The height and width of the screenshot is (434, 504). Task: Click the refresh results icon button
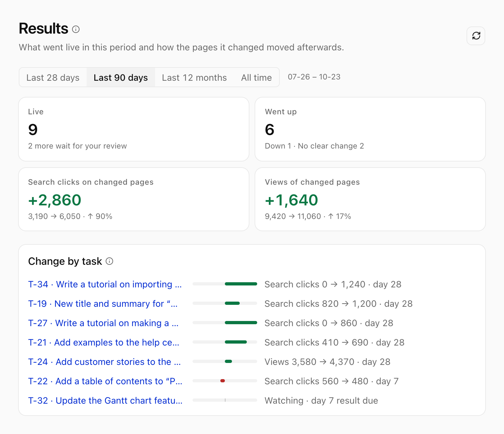coord(476,36)
